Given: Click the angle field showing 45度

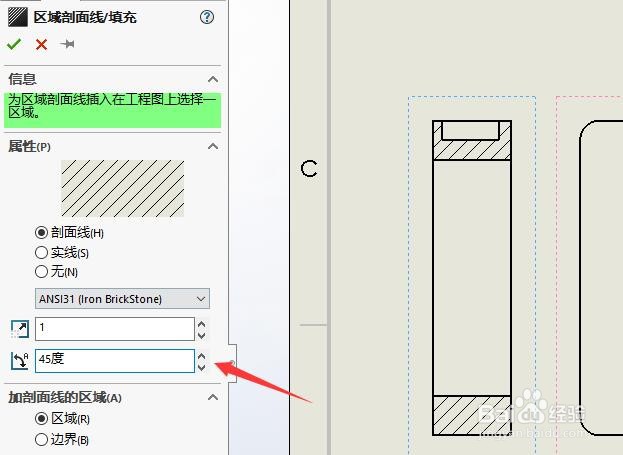Looking at the screenshot, I should (115, 361).
